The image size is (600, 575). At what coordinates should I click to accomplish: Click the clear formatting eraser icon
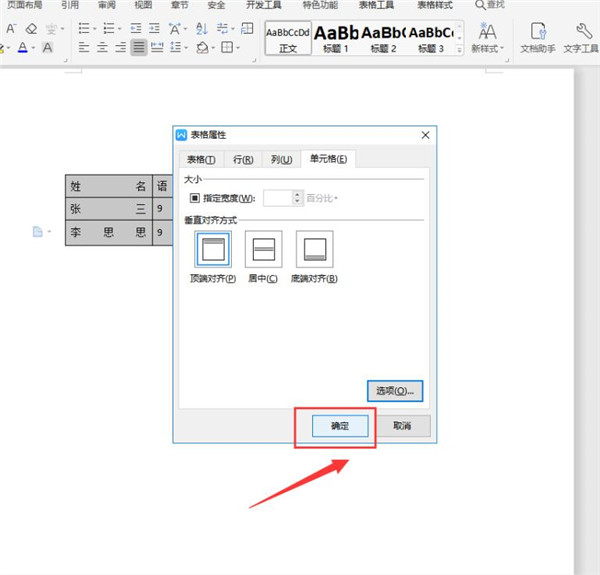coord(31,29)
